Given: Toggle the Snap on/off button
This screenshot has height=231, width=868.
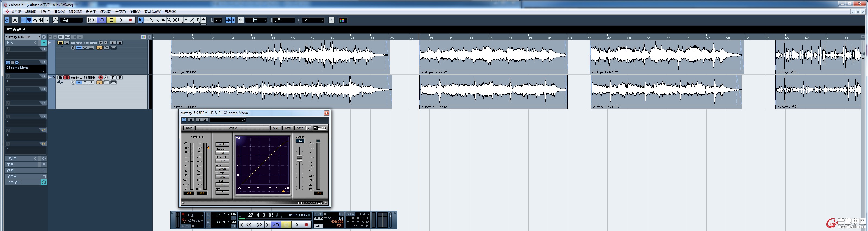Looking at the screenshot, I should [241, 20].
